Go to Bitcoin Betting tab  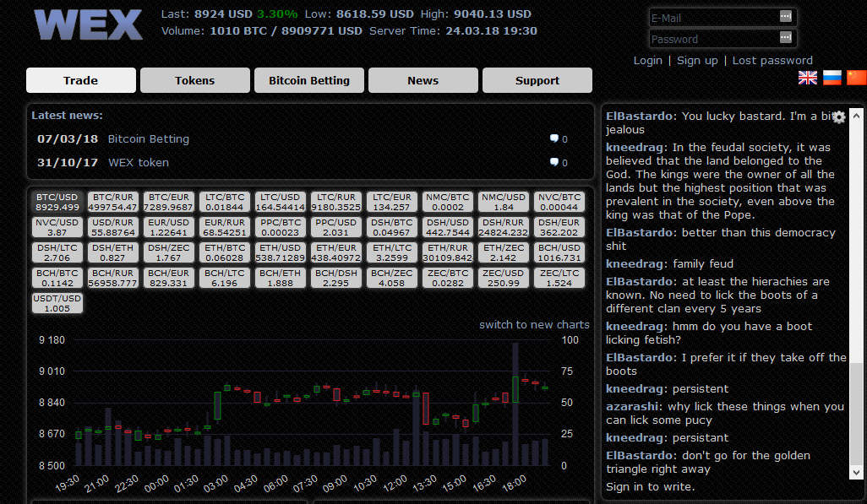tap(309, 80)
